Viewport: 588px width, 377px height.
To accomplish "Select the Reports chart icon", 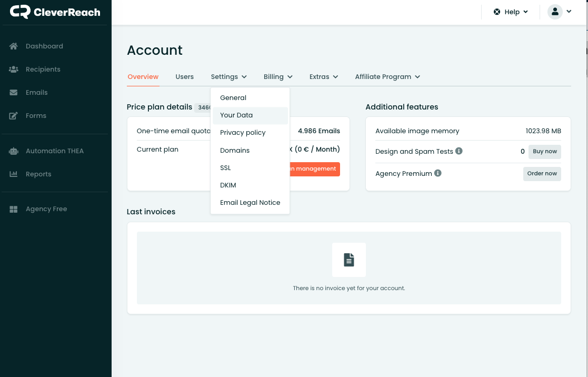I will click(x=13, y=174).
